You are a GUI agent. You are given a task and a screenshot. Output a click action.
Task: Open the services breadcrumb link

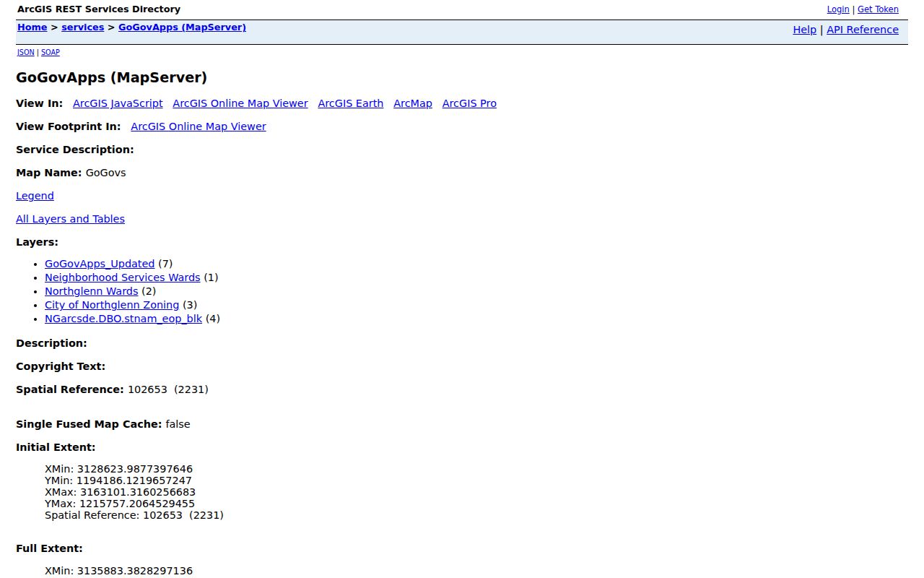[83, 27]
